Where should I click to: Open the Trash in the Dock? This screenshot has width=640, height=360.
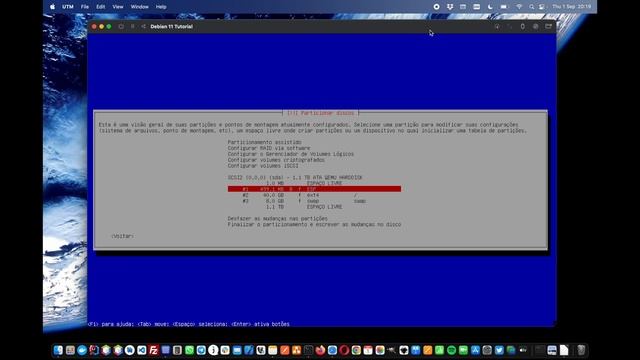point(581,350)
